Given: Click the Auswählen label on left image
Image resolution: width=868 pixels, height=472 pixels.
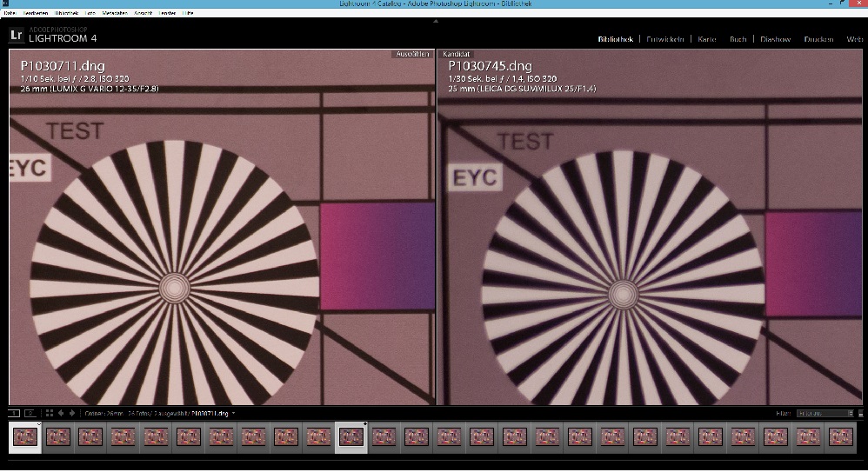Looking at the screenshot, I should point(412,54).
